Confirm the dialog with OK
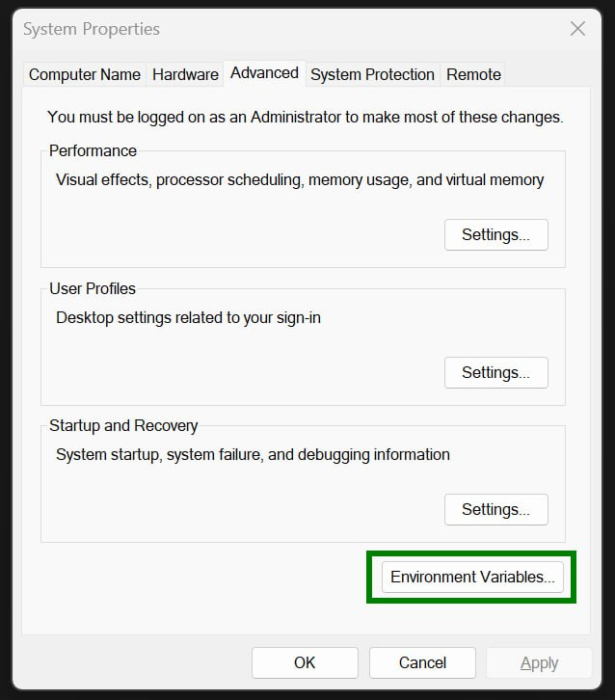The image size is (615, 700). click(305, 662)
